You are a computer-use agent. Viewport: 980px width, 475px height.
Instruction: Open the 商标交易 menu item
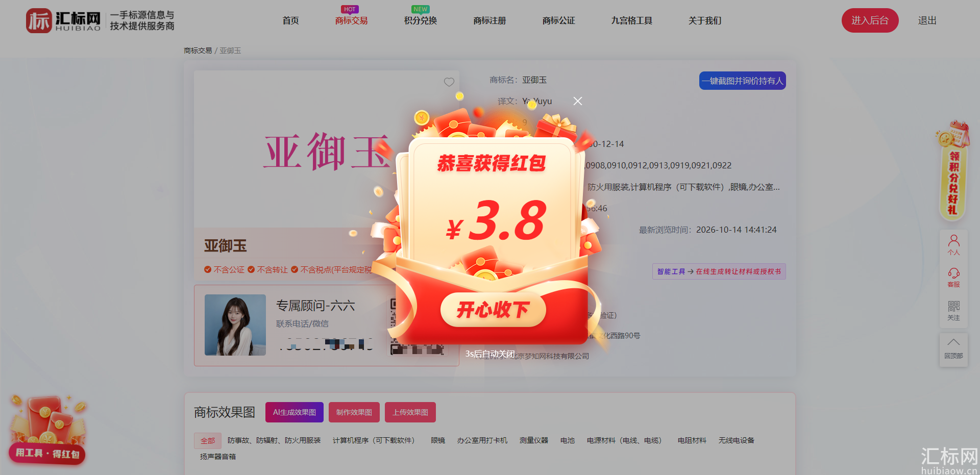[x=351, y=20]
